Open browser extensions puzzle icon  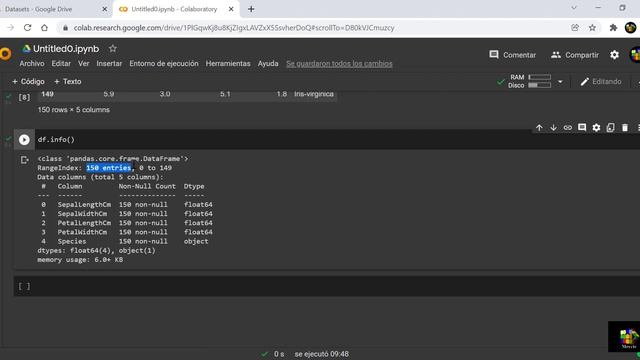coord(613,28)
